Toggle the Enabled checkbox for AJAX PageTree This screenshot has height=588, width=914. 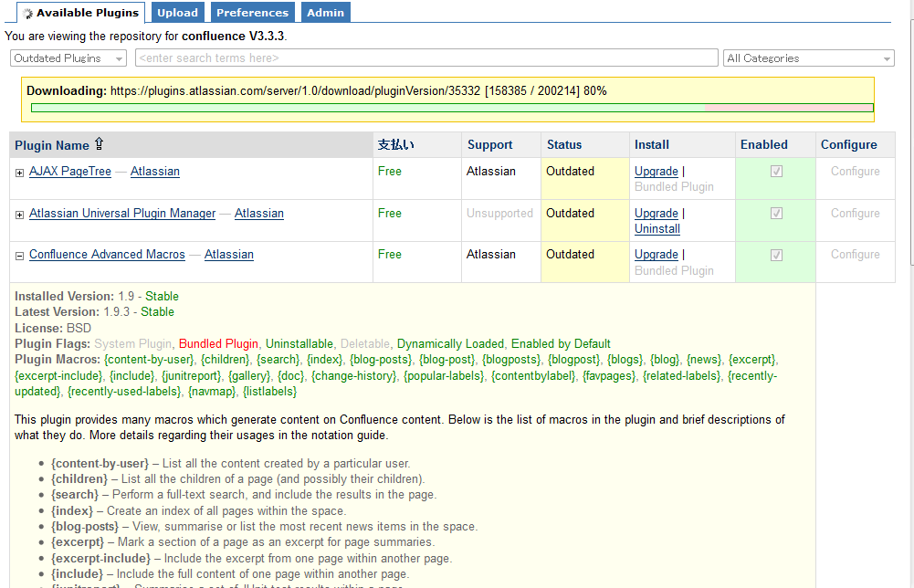[776, 172]
